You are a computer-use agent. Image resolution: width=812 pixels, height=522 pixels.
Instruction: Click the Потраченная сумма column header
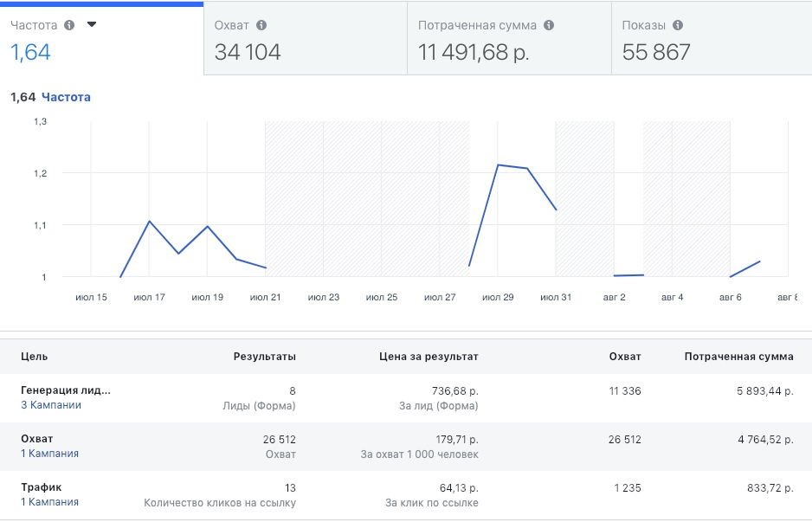[739, 357]
